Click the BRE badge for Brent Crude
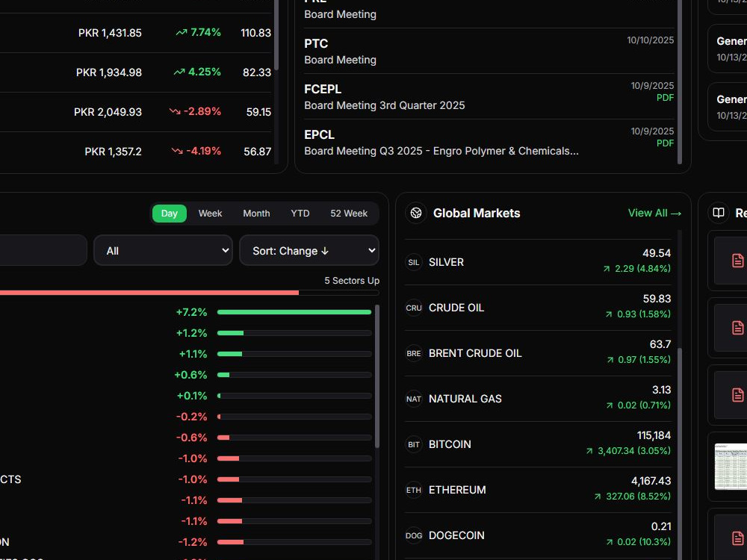The image size is (747, 560). tap(414, 353)
